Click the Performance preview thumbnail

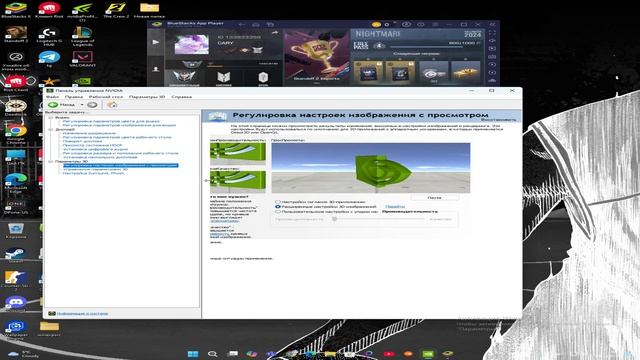[238, 153]
